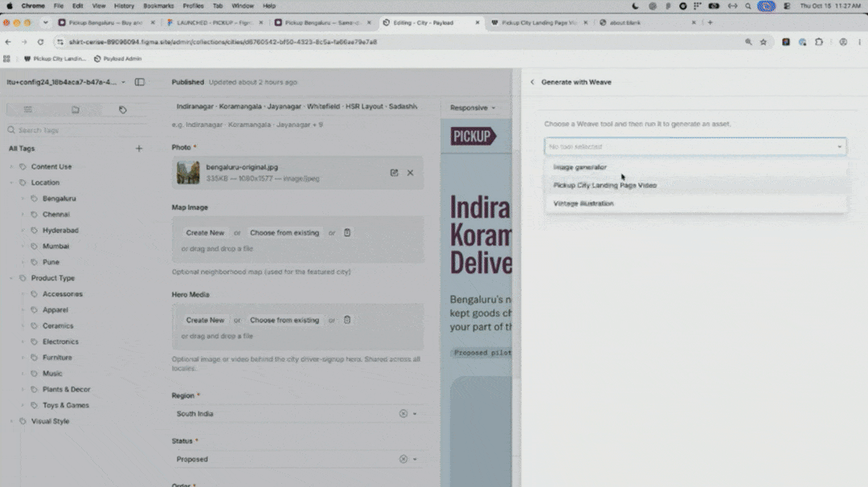
Task: Focus the Search Tags input field
Action: click(77, 130)
